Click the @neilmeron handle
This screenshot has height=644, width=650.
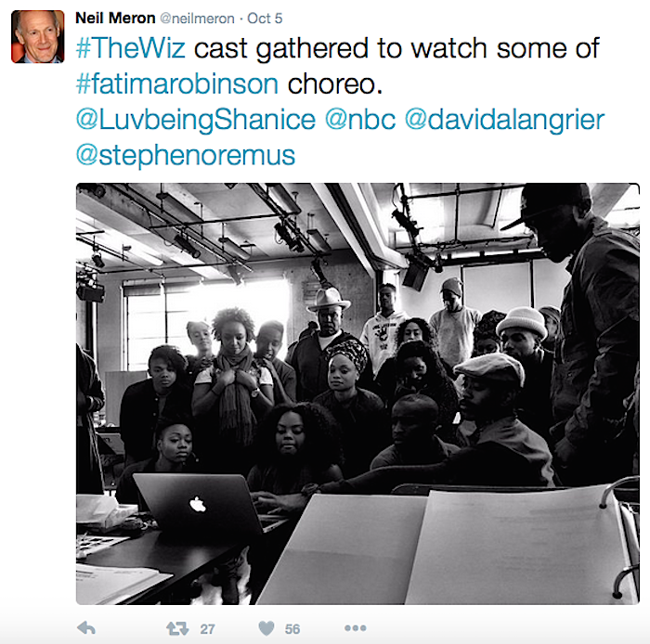197,19
